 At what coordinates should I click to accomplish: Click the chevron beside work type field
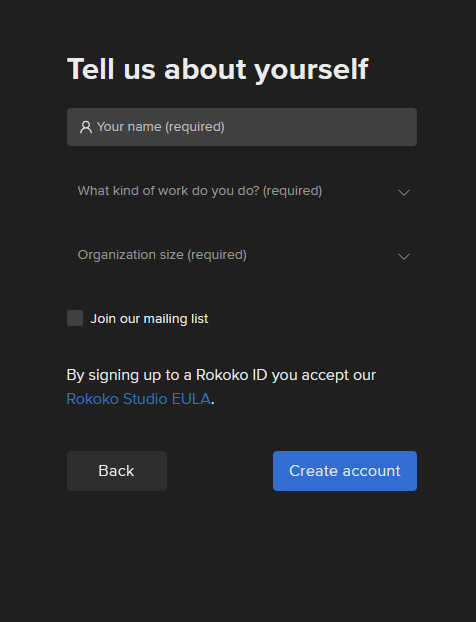pos(403,192)
